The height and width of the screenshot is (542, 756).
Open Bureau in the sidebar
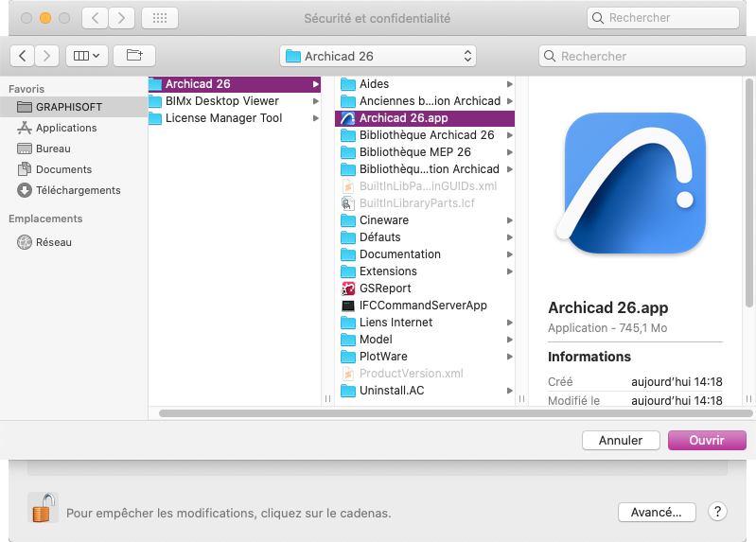click(53, 149)
